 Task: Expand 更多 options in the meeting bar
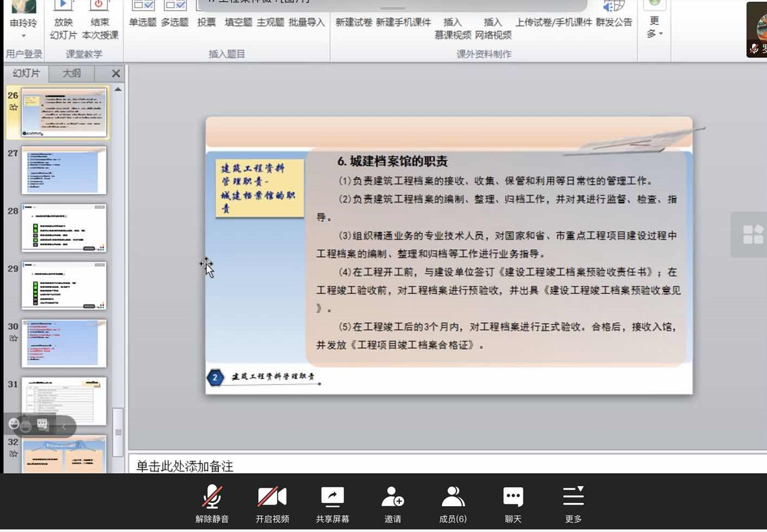[573, 504]
